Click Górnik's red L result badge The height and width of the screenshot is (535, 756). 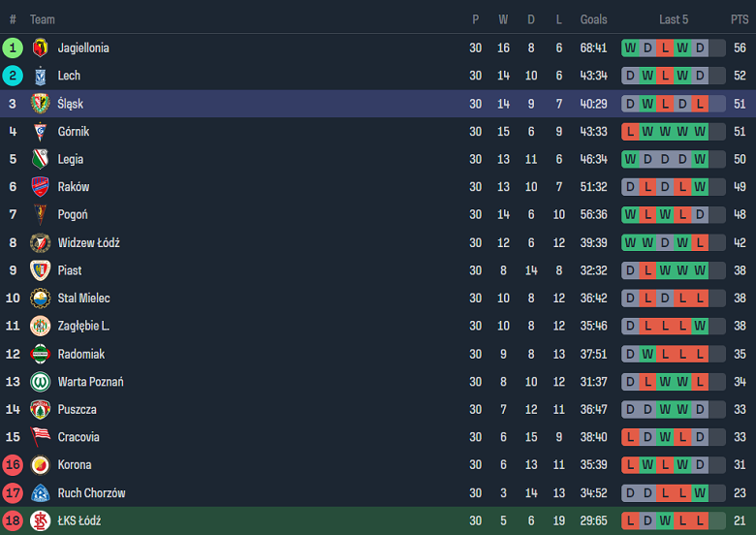coord(631,132)
